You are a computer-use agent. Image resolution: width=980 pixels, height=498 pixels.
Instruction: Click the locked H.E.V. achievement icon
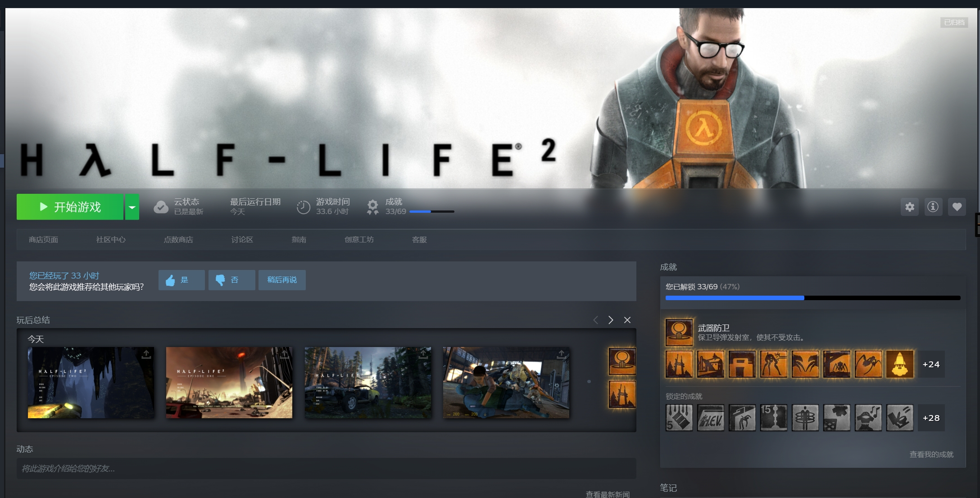click(711, 418)
